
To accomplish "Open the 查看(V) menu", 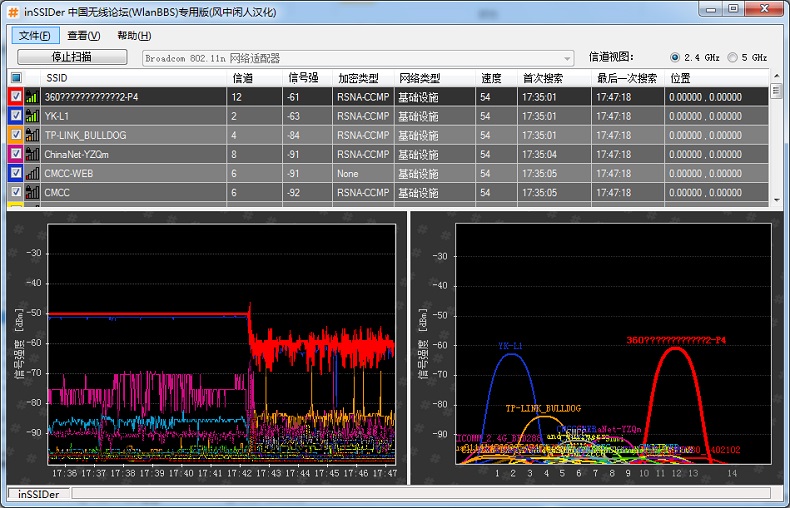I will (x=84, y=36).
